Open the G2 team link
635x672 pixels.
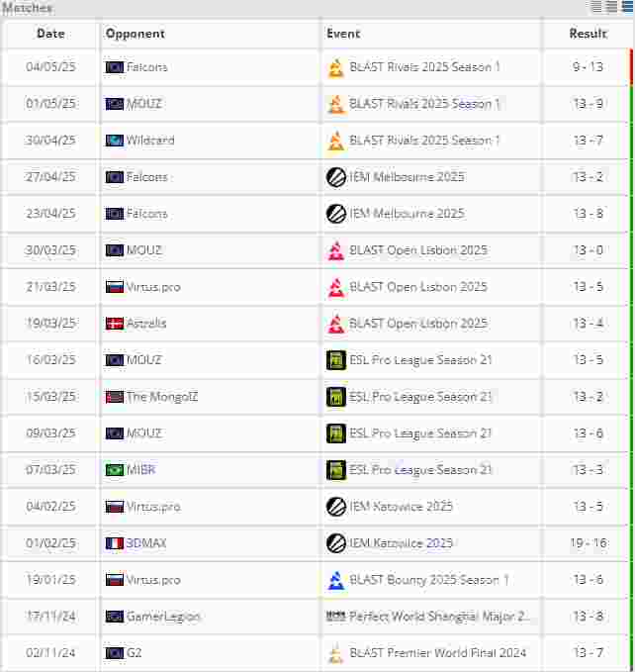(x=134, y=653)
